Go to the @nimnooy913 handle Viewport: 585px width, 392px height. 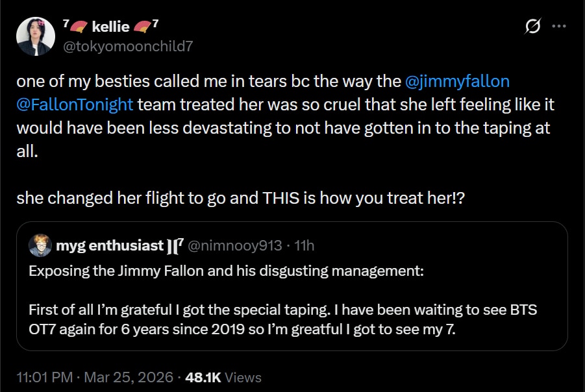pos(235,245)
